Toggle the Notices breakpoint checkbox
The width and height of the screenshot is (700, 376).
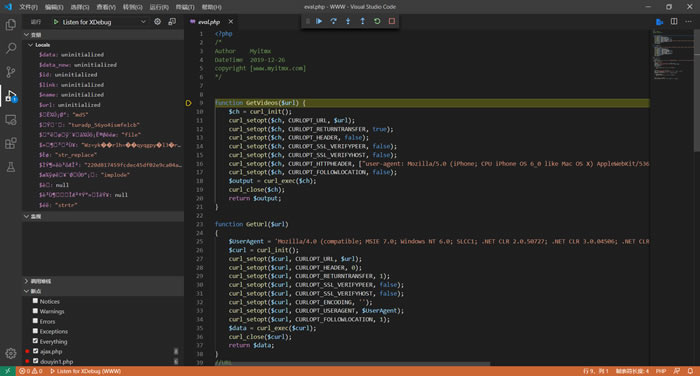point(35,301)
